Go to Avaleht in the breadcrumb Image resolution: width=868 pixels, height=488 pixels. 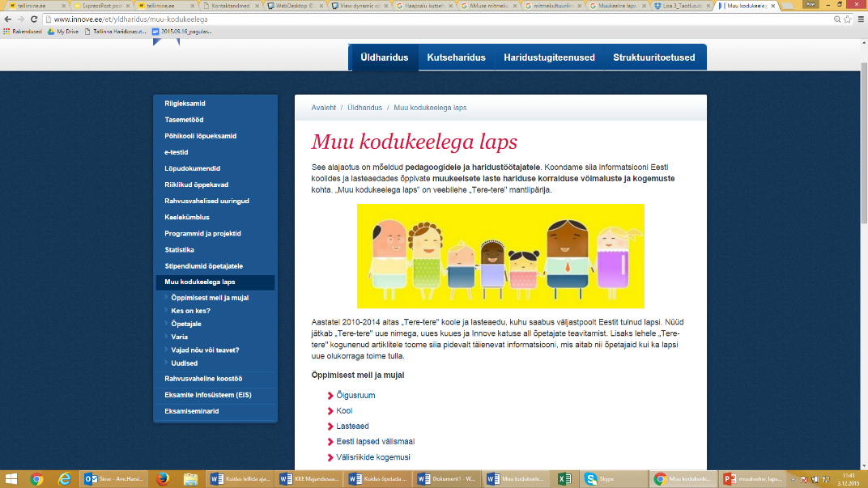(324, 108)
